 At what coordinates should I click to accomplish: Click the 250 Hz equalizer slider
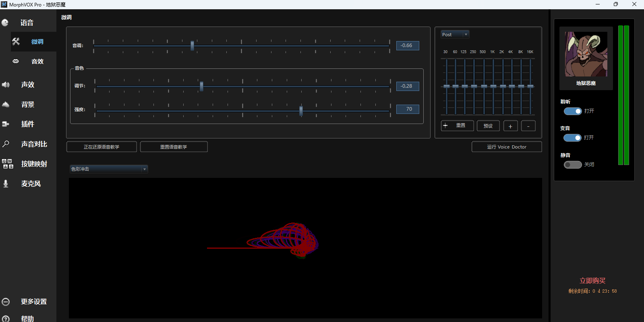474,87
